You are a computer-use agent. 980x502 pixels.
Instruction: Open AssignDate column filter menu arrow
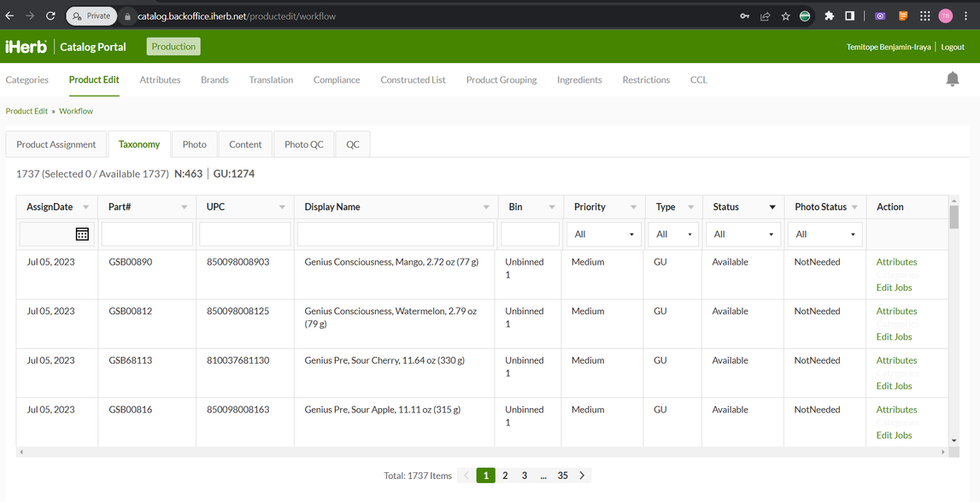pos(85,207)
